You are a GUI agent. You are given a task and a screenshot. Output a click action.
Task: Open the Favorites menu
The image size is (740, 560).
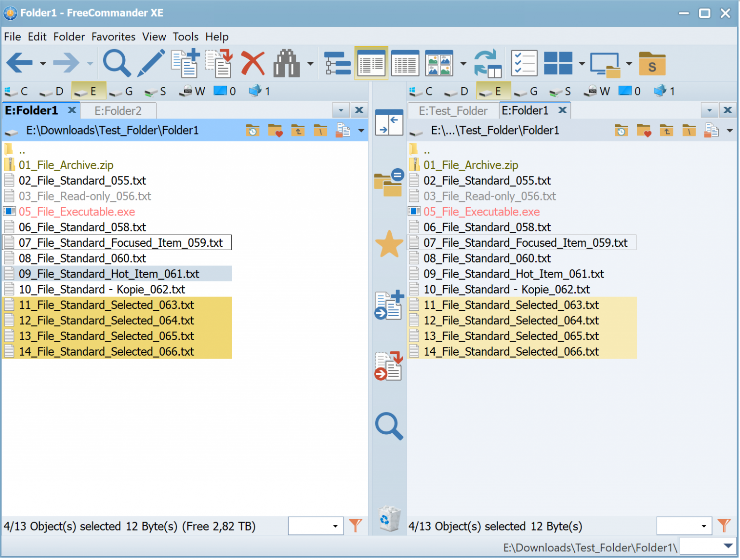click(113, 37)
